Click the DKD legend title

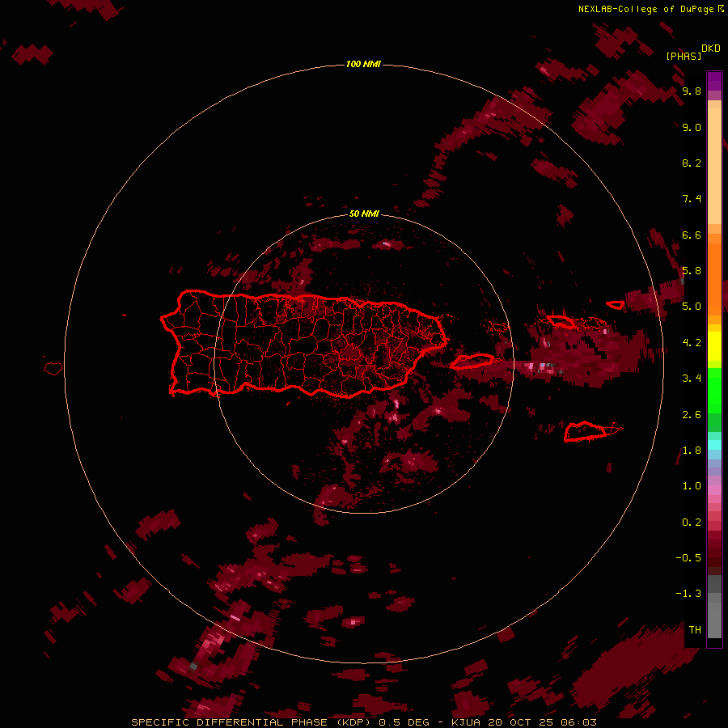(711, 49)
